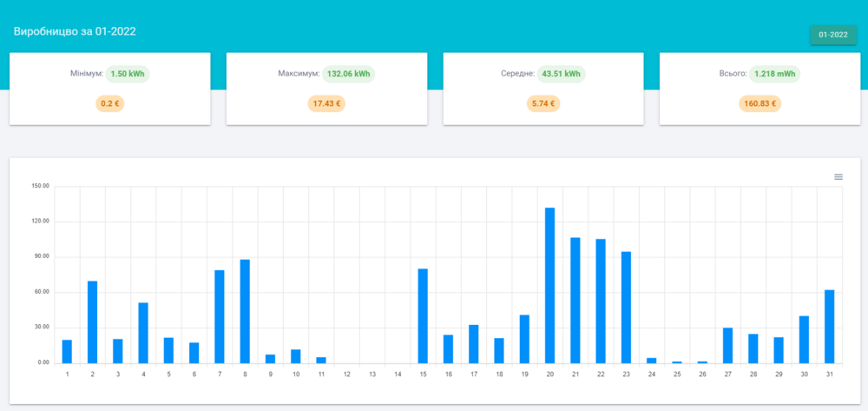Click the 43.51 kWh average badge
This screenshot has height=411, width=868.
coord(561,74)
